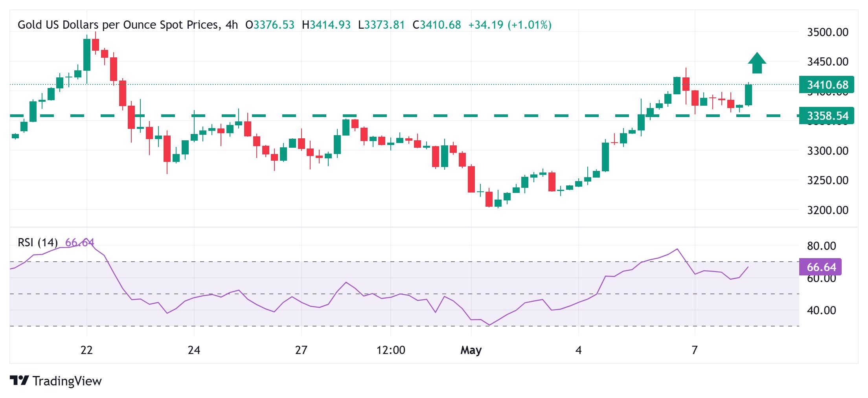The height and width of the screenshot is (398, 868).
Task: Click the tall green candle near 3500 peak
Action: tap(87, 55)
